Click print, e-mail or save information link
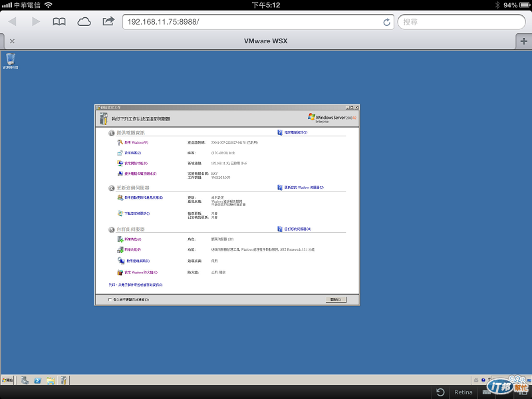This screenshot has width=532, height=399. pos(136,285)
